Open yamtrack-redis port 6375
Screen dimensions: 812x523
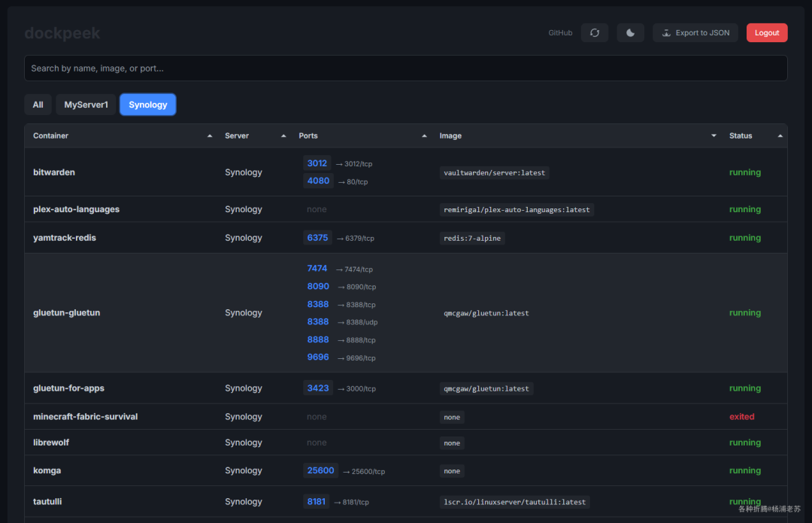[x=317, y=238]
